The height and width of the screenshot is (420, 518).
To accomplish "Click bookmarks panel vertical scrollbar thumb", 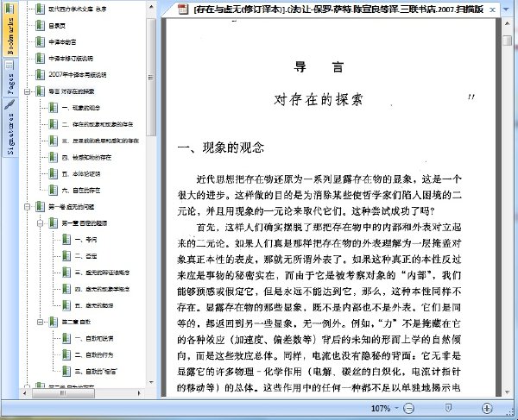I will pos(151,78).
